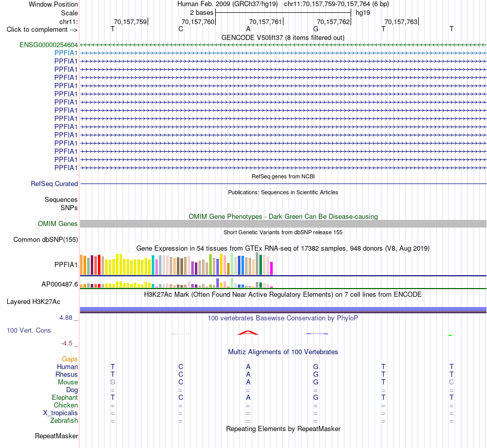This screenshot has width=487, height=448.
Task: Click the orange Gaps label
Action: [x=70, y=359]
